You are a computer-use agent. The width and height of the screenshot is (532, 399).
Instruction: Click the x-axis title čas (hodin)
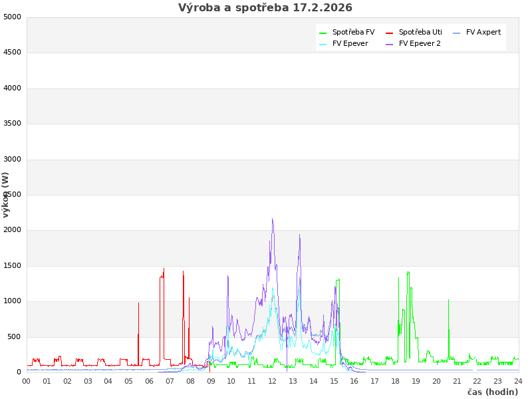tap(492, 392)
